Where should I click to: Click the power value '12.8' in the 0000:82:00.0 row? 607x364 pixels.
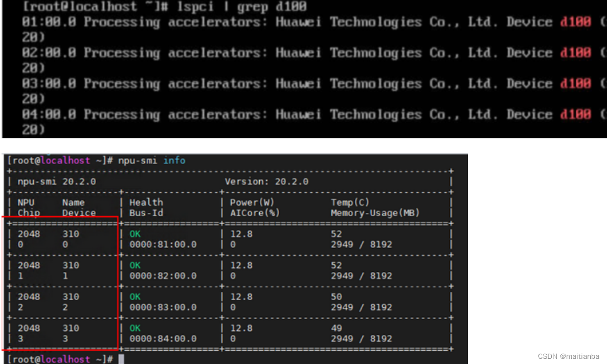[x=241, y=265]
